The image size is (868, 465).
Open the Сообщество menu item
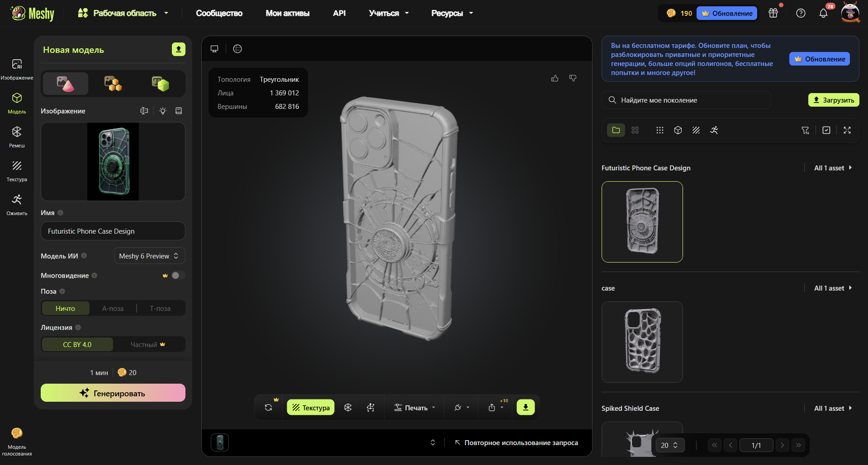click(219, 13)
